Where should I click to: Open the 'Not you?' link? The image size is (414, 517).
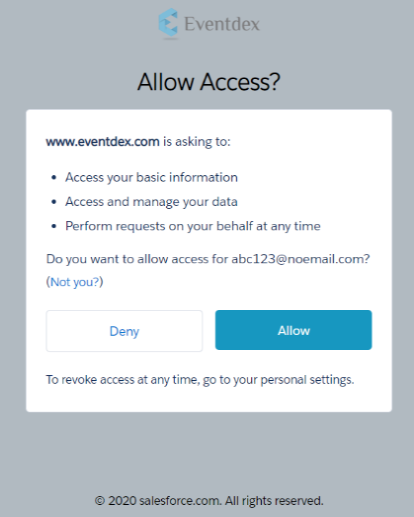coord(75,282)
